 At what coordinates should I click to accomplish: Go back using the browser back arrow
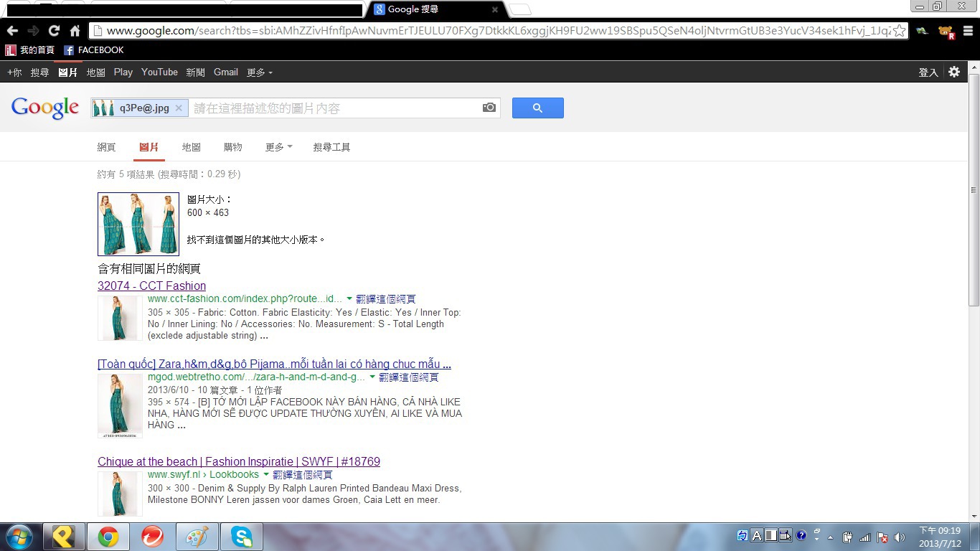point(12,31)
